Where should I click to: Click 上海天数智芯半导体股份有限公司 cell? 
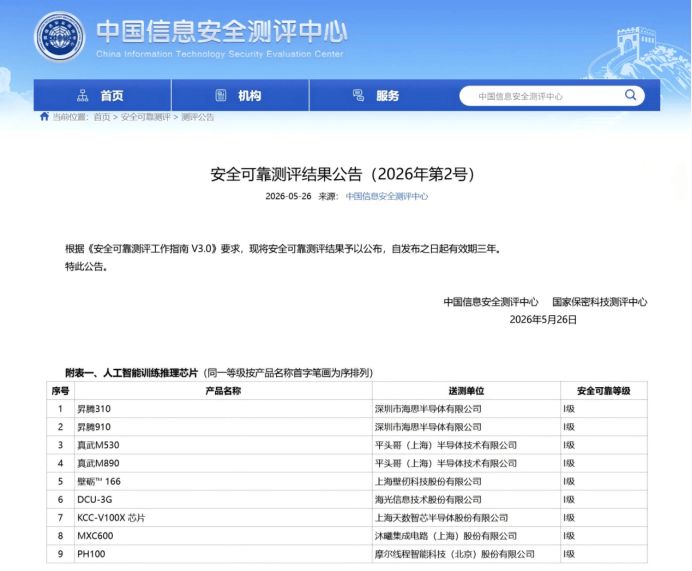pos(466,518)
